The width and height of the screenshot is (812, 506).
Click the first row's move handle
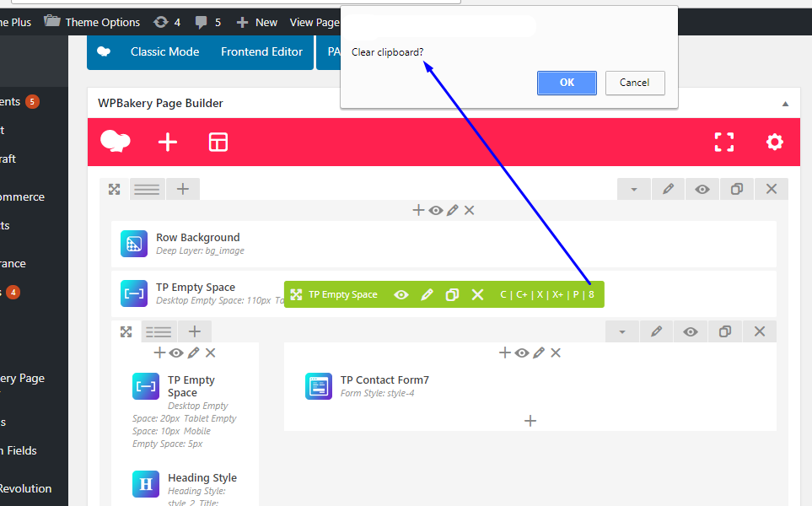115,189
